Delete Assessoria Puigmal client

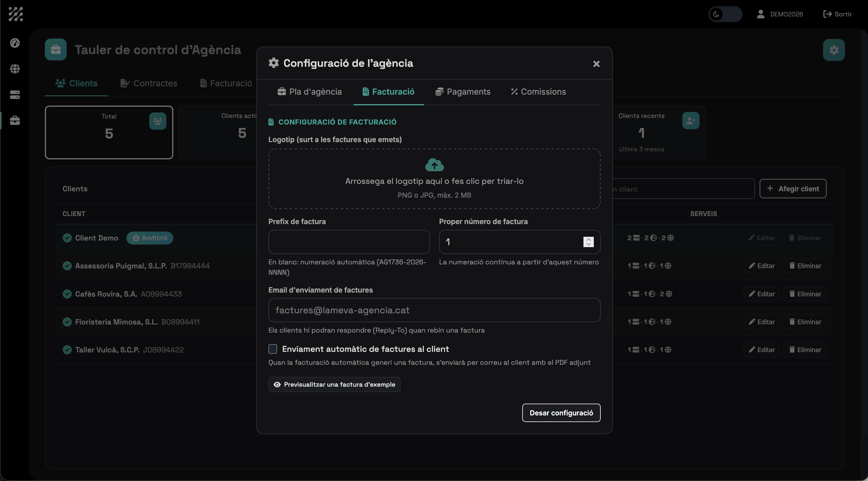pos(805,266)
